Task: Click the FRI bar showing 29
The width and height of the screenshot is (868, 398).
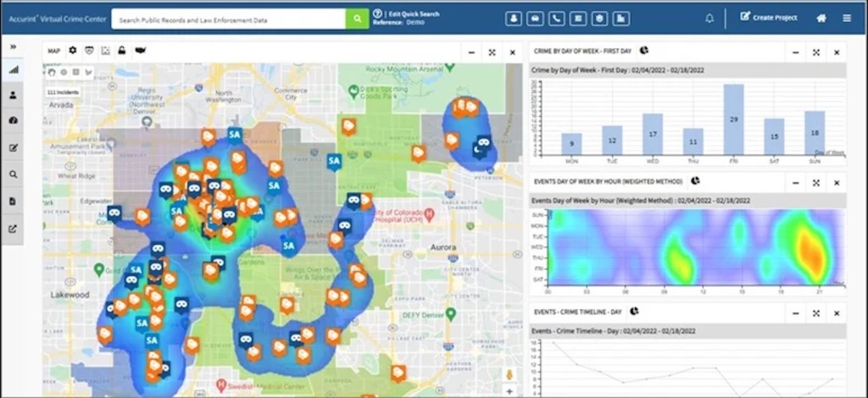Action: pyautogui.click(x=733, y=119)
